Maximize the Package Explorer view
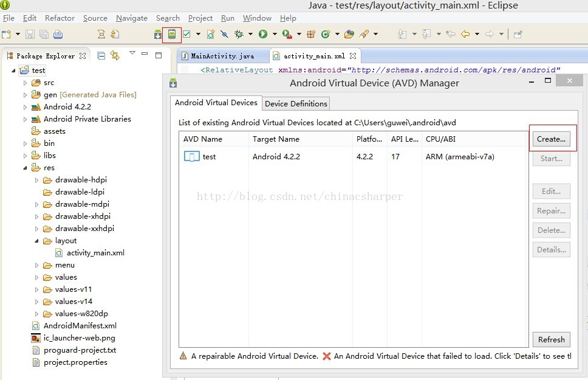This screenshot has width=588, height=380. coord(159,55)
